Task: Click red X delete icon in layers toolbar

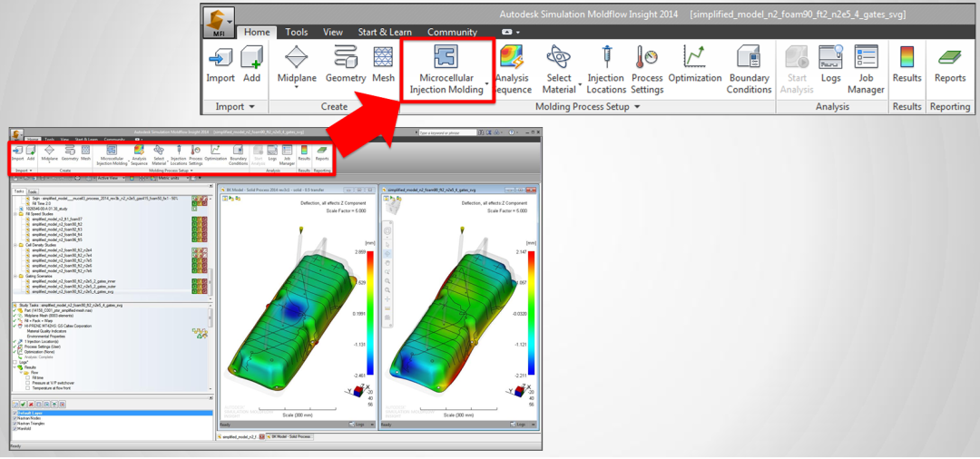Action: [x=31, y=404]
